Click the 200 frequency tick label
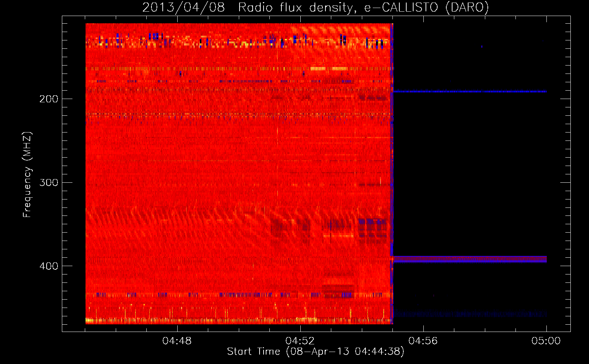This screenshot has width=589, height=364. click(x=49, y=99)
